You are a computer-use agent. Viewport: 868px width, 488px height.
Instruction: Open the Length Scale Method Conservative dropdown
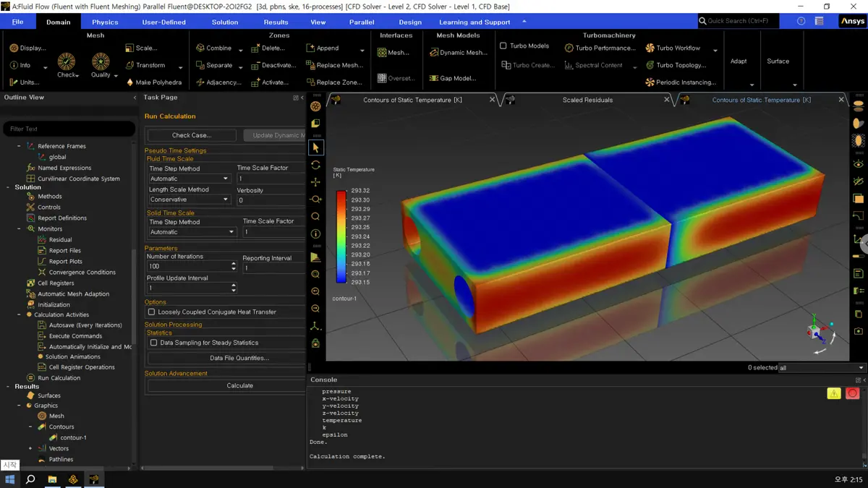coord(190,200)
